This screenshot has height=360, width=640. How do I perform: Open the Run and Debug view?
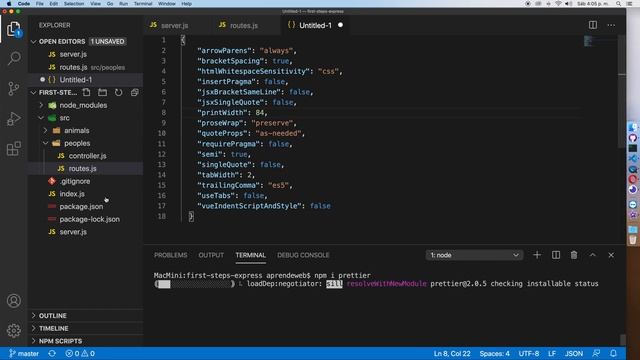13,119
